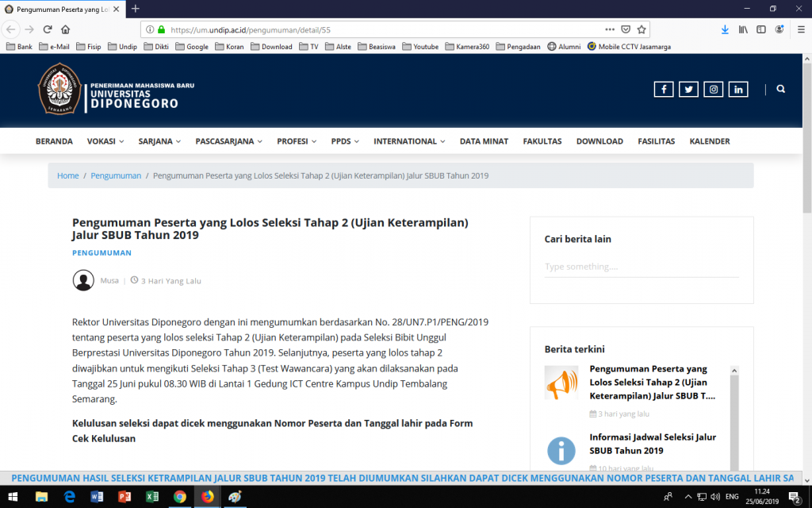Go to the DATA MINAT menu item
The height and width of the screenshot is (508, 812).
coord(484,141)
